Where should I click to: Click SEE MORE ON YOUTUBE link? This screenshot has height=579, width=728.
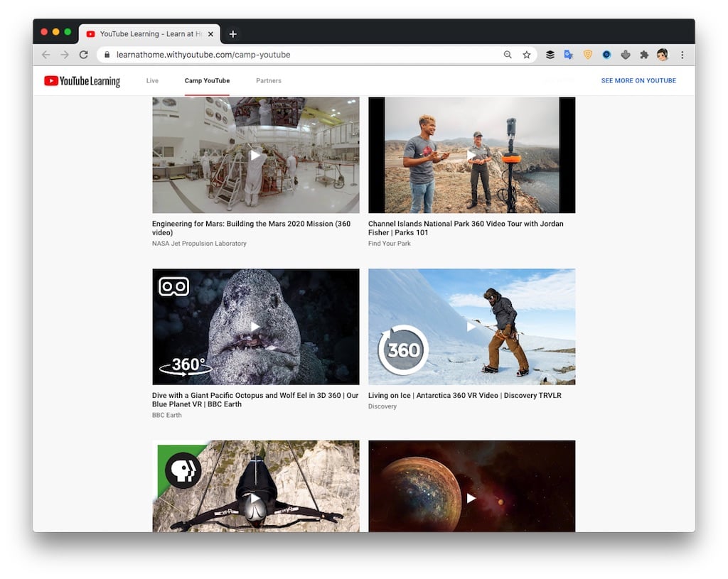[638, 81]
